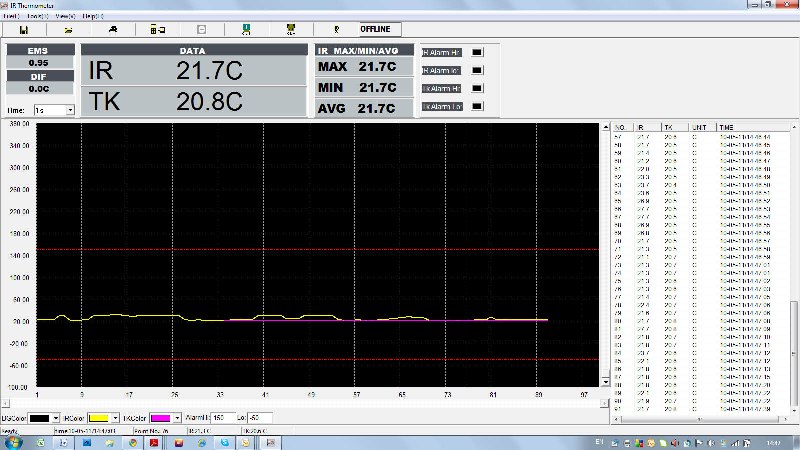
Task: Click the Open folder toolbar icon
Action: [x=67, y=30]
